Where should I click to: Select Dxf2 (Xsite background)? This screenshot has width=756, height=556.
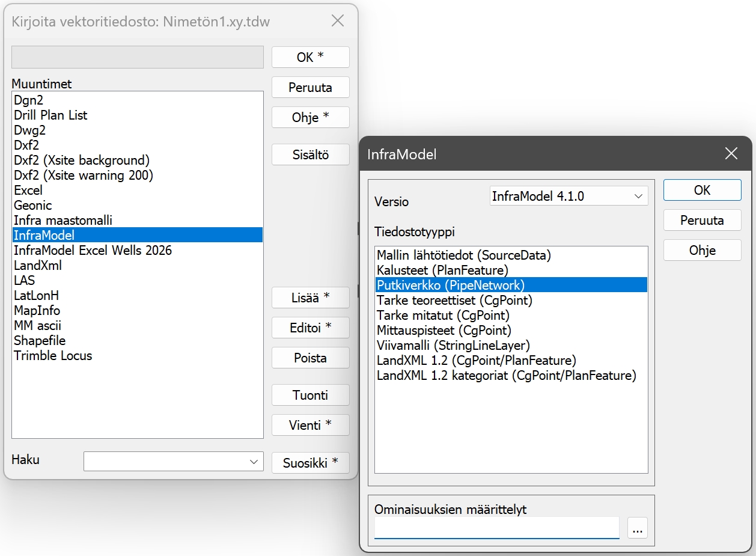point(138,160)
